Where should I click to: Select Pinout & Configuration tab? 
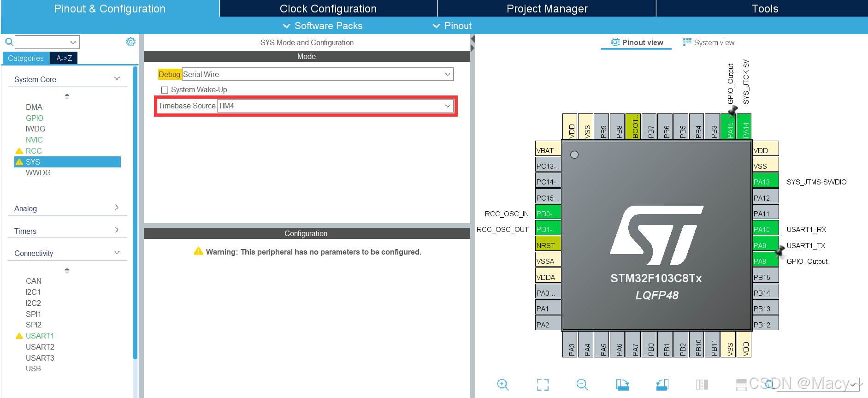click(110, 8)
